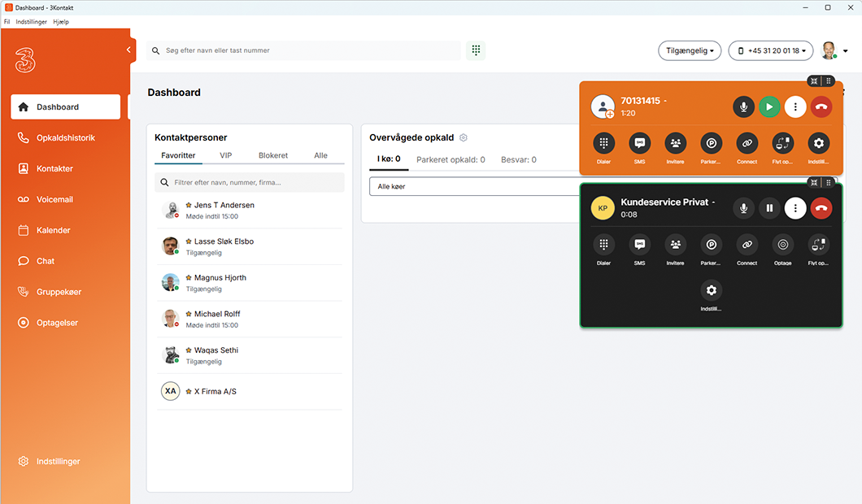Viewport: 862px width, 504px height.
Task: Select the Connect icon in the orange call panel
Action: [747, 145]
